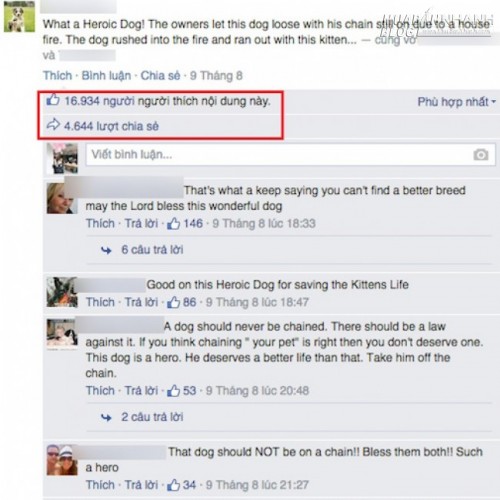
Task: Open the dog profile picture of poster
Action: click(x=19, y=16)
